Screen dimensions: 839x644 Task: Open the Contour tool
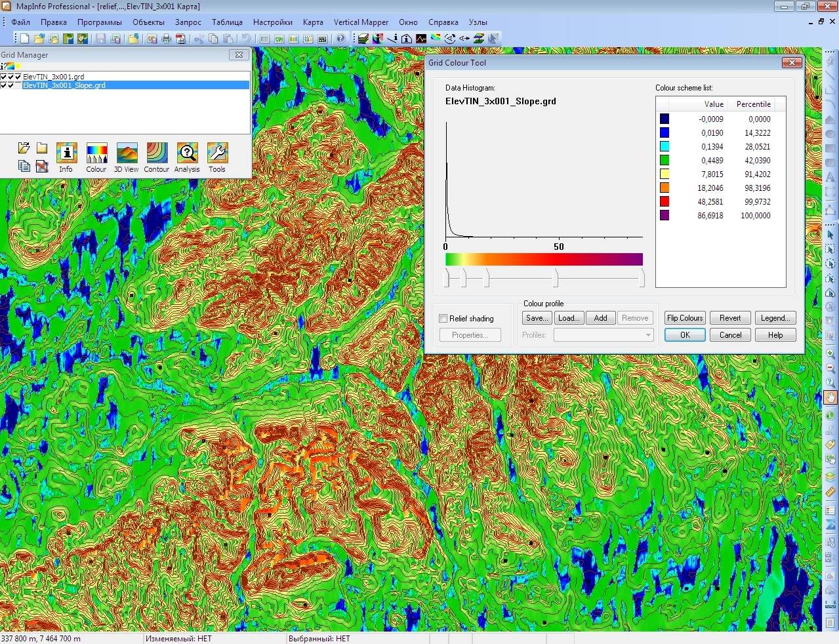(x=157, y=157)
